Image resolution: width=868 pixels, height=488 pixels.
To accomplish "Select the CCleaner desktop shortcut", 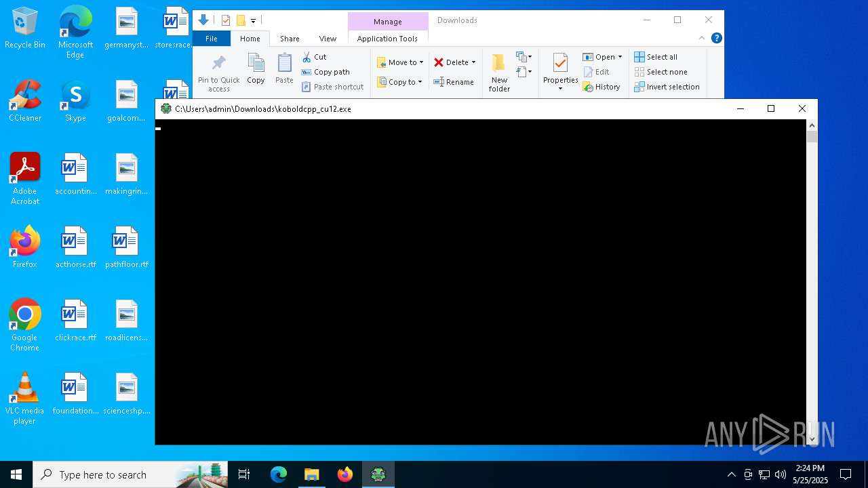I will 25,101.
